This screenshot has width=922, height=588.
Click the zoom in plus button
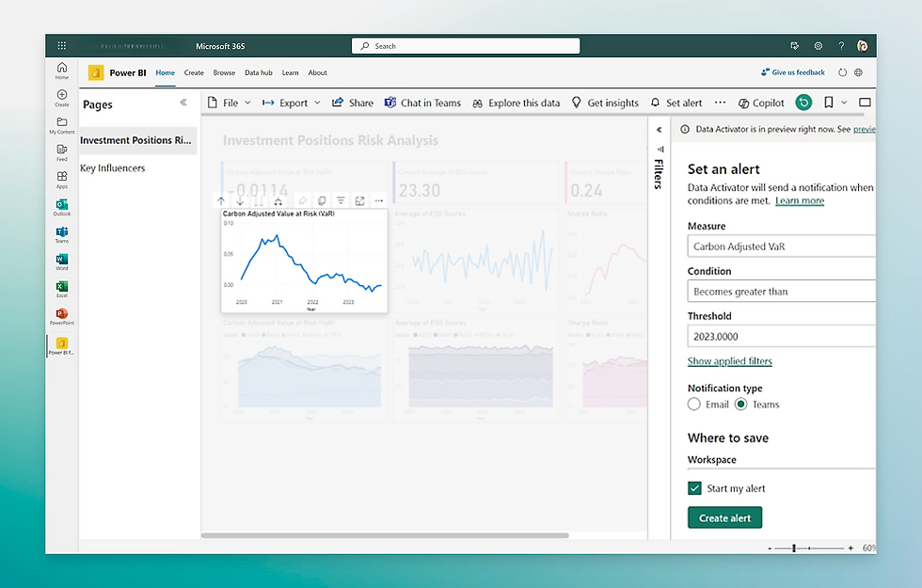(x=850, y=548)
